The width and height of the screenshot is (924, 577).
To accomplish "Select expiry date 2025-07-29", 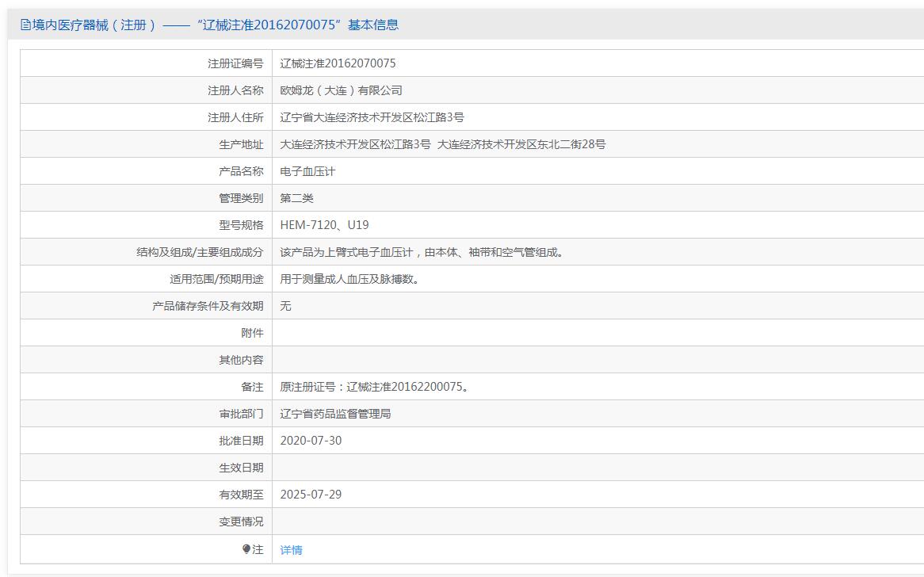I will coord(311,495).
